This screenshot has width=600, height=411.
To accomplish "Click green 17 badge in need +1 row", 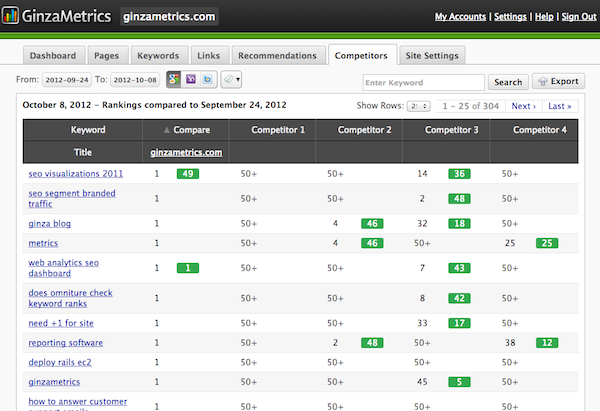I will tap(459, 323).
